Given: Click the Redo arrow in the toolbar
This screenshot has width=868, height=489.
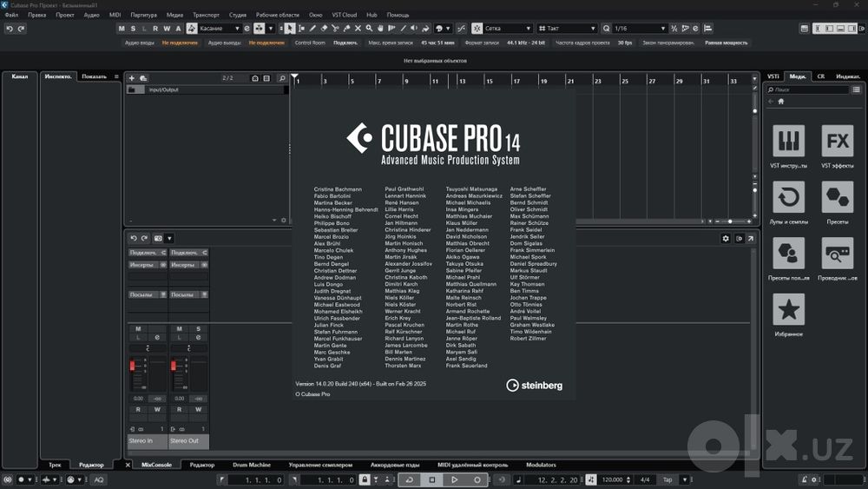Looking at the screenshot, I should pos(21,29).
